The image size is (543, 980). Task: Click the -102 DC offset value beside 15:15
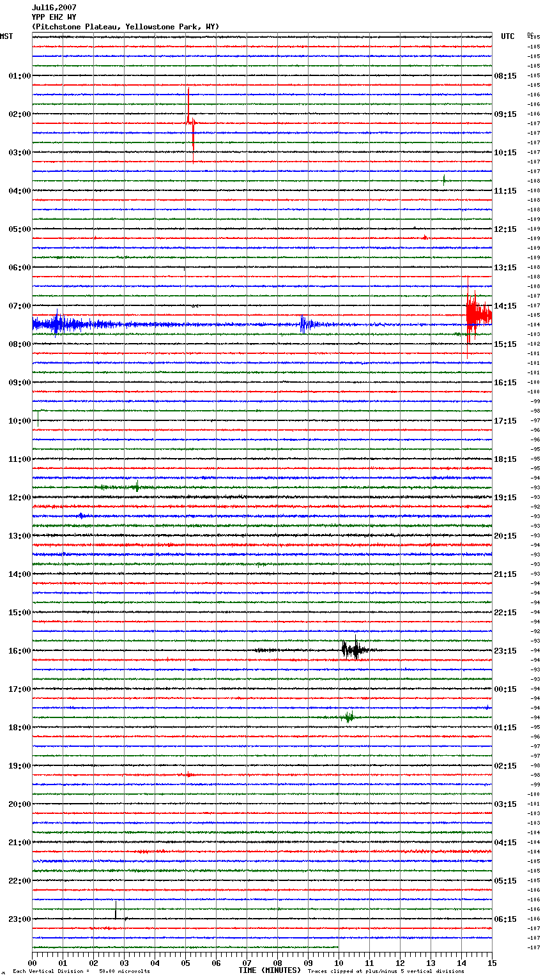click(x=534, y=344)
